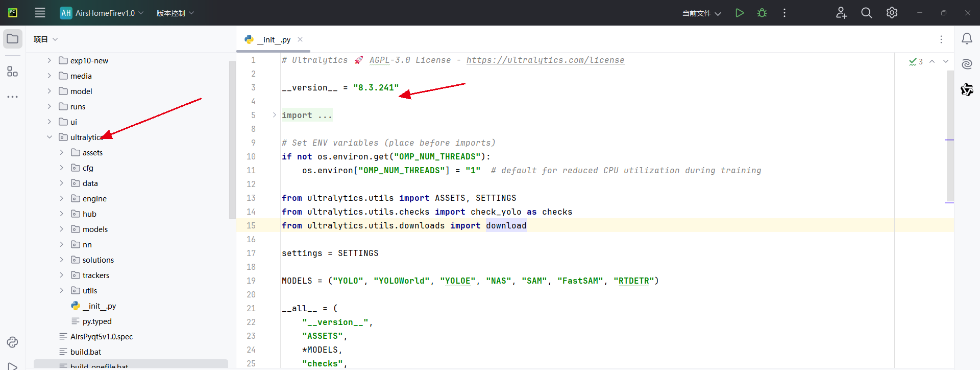
Task: Click check_yolo on line 14
Action: click(496, 212)
